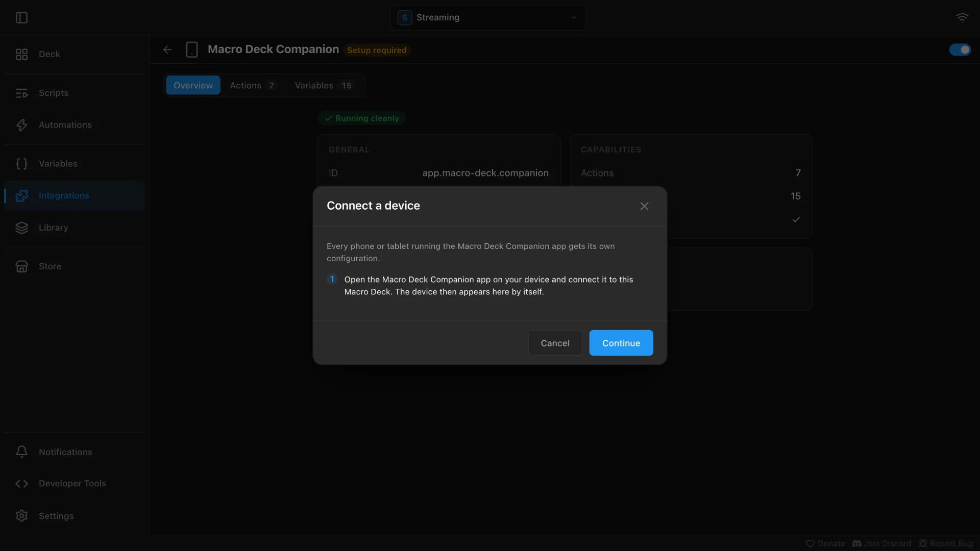The height and width of the screenshot is (551, 980).
Task: Toggle the Macro Deck Companion enable switch
Action: 960,49
